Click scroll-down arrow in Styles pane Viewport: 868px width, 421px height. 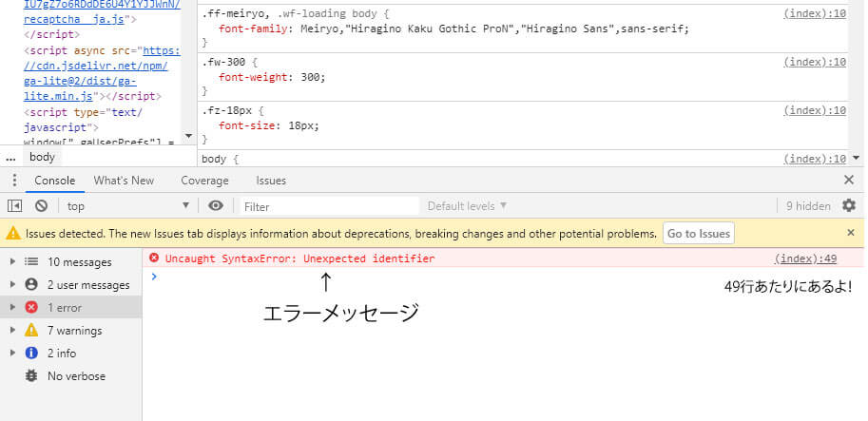tap(857, 158)
